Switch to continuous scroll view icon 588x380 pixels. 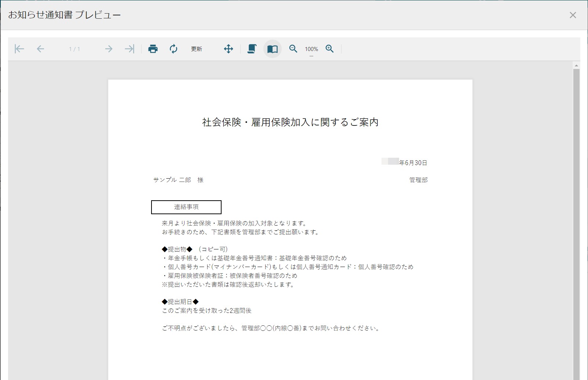pos(252,49)
